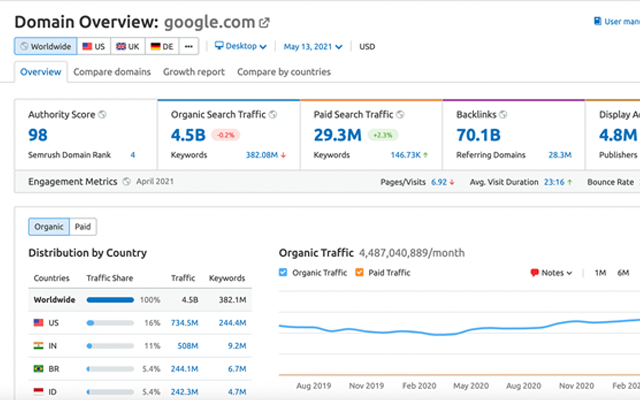Click BR keywords value 6.7M
The height and width of the screenshot is (400, 640).
coord(237,369)
